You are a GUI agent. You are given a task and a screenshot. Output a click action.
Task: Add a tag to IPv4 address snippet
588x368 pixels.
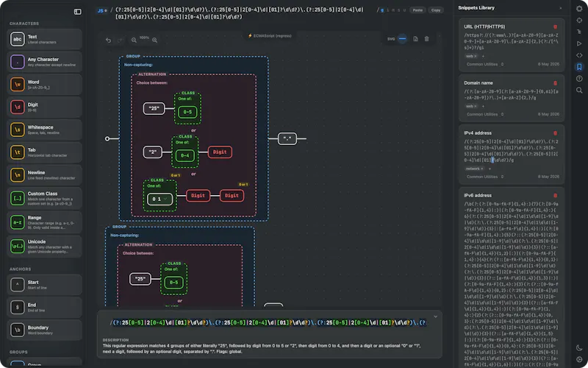490,169
